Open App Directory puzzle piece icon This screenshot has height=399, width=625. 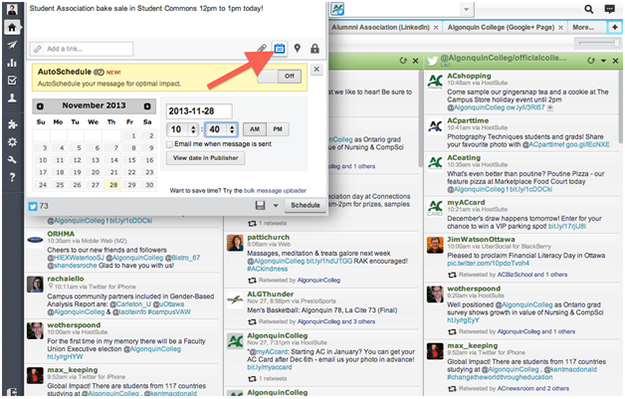point(12,124)
